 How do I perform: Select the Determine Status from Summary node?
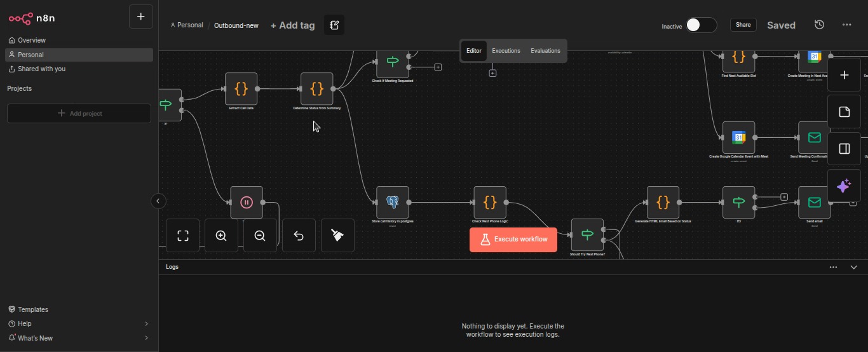coord(316,89)
